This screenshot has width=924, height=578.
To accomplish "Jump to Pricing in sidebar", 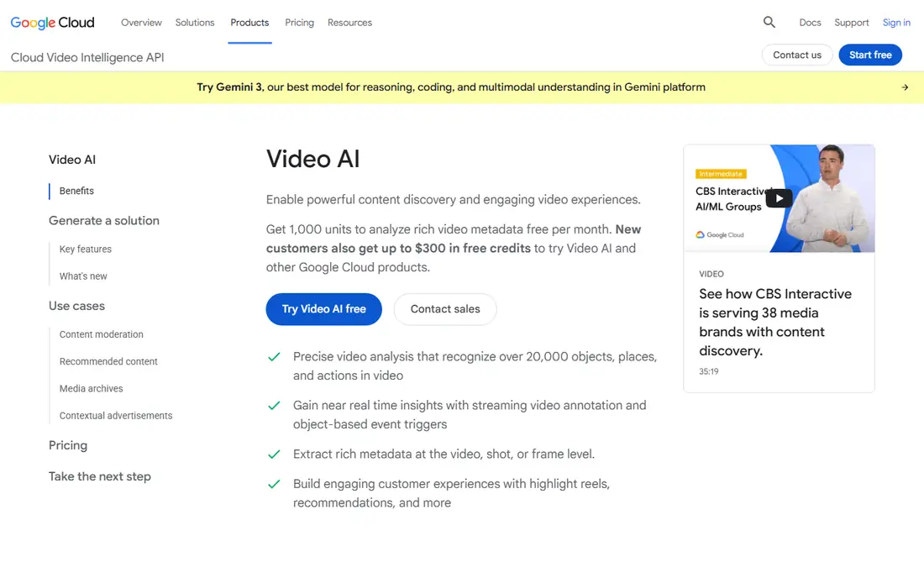I will [x=68, y=445].
